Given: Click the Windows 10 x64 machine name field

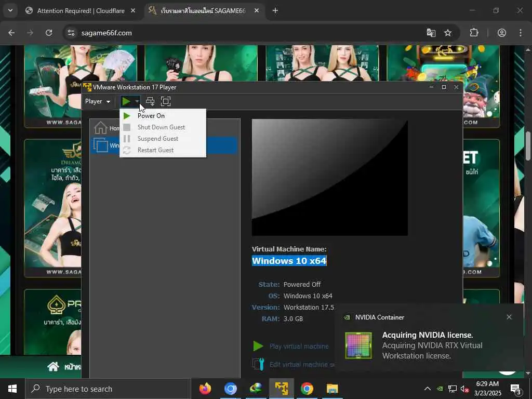Looking at the screenshot, I should click(x=289, y=261).
